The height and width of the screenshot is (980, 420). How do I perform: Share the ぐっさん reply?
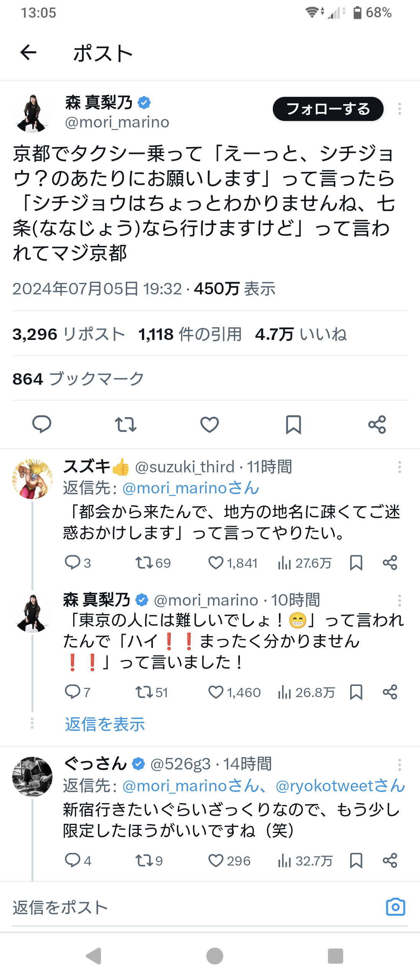pos(390,861)
